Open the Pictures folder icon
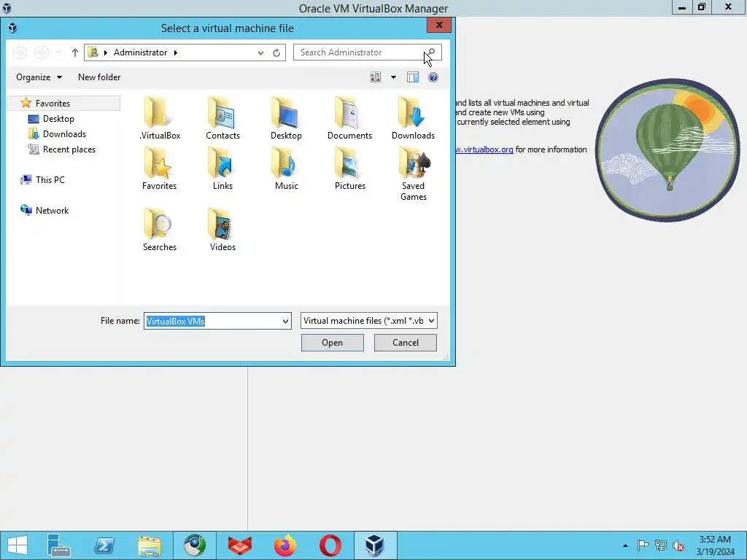Image resolution: width=747 pixels, height=560 pixels. 349,168
